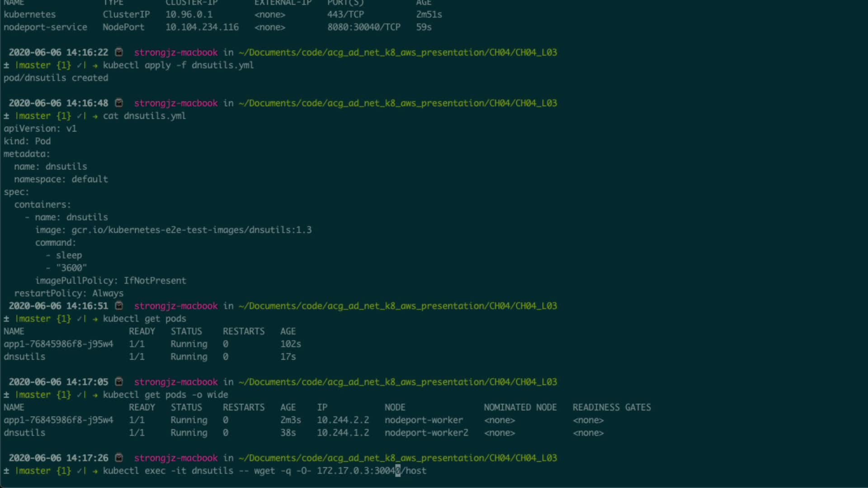Viewport: 868px width, 488px height.
Task: Click the text cursor in port 30040
Action: tap(398, 470)
